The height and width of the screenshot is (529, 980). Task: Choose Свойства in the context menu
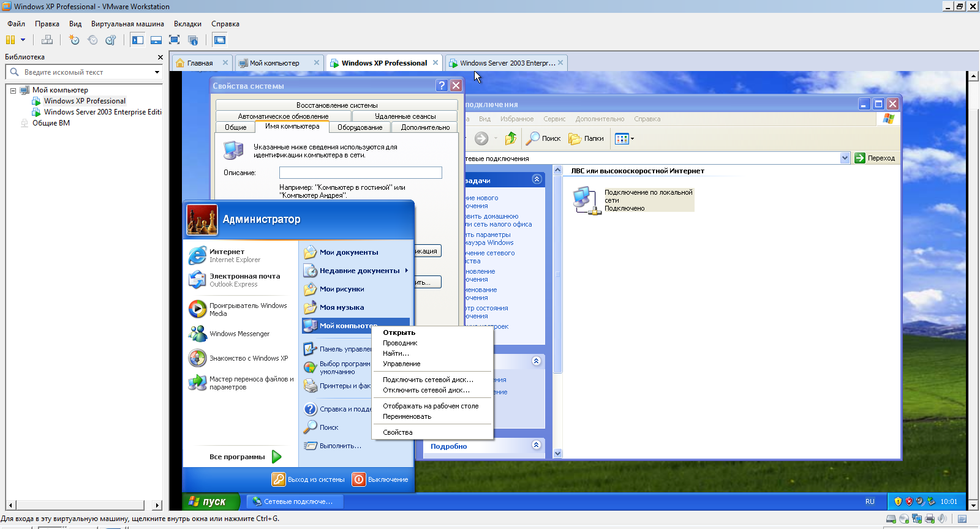432,432
